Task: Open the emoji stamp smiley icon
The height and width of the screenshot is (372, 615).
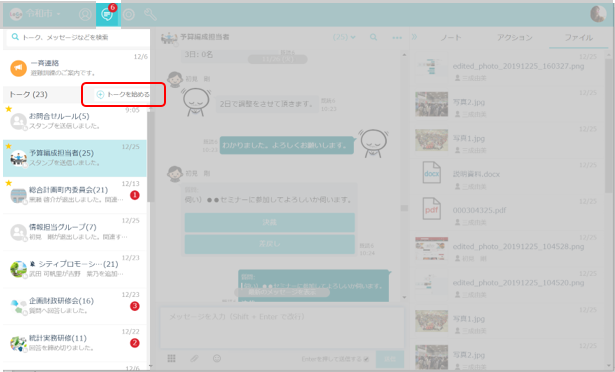Action: click(217, 358)
